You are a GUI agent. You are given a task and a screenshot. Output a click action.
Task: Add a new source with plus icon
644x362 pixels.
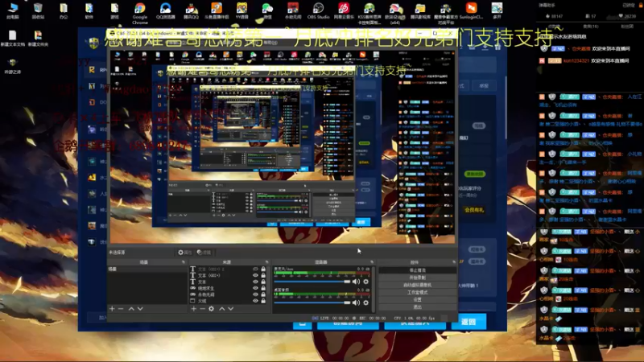coord(193,308)
